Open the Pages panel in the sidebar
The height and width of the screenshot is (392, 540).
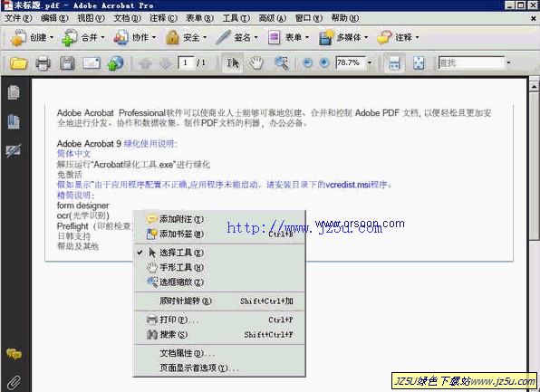click(14, 92)
